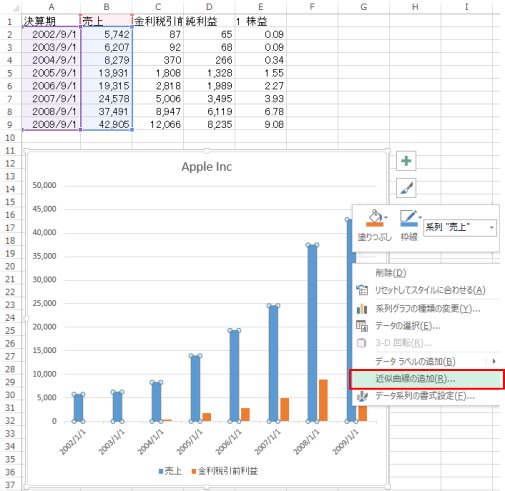Click the 金利税引前利益 legend entry
The height and width of the screenshot is (491, 505).
(225, 471)
